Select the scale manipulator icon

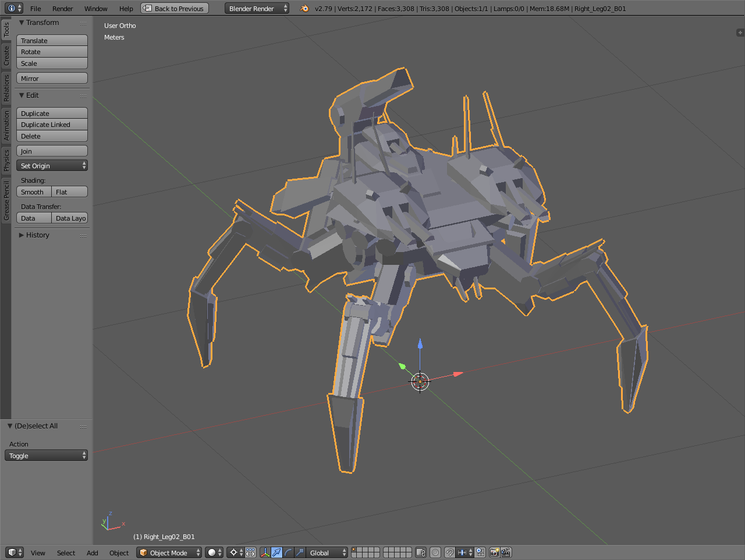click(300, 552)
